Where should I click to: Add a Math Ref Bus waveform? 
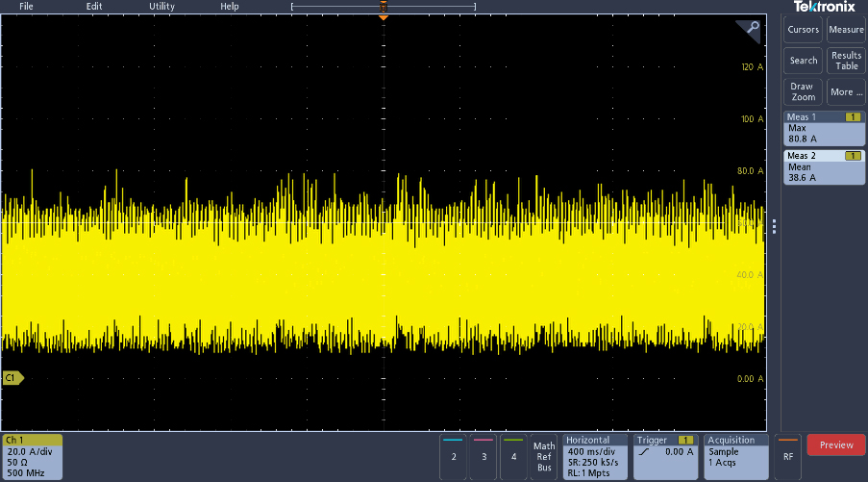point(544,456)
